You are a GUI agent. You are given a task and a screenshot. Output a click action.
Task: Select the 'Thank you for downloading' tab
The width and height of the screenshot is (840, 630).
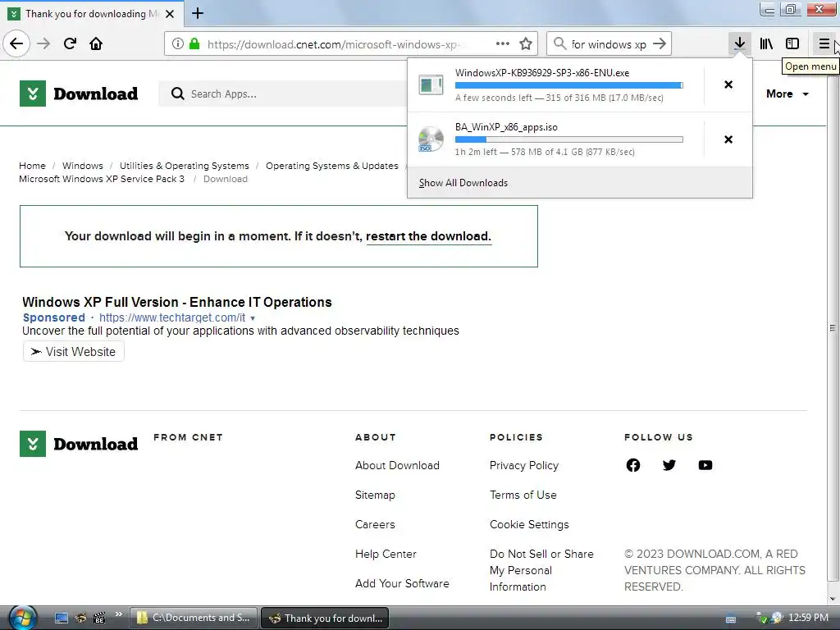click(x=92, y=14)
